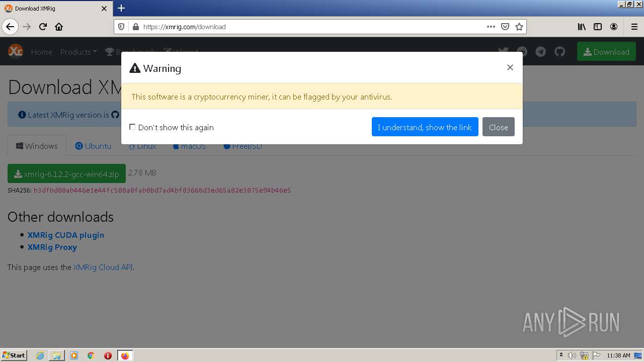Click GitHub icon in version banner
This screenshot has width=644, height=362.
[x=115, y=115]
